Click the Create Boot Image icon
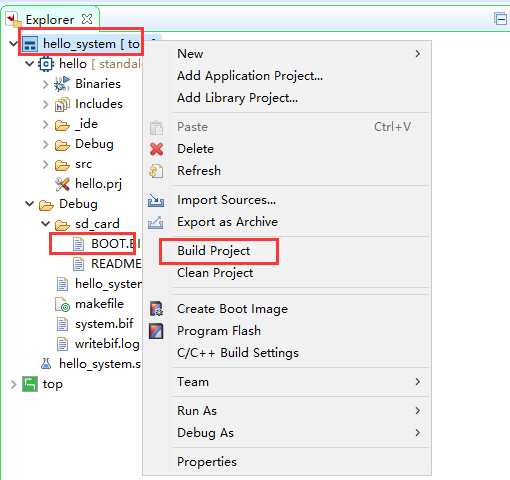 point(156,309)
